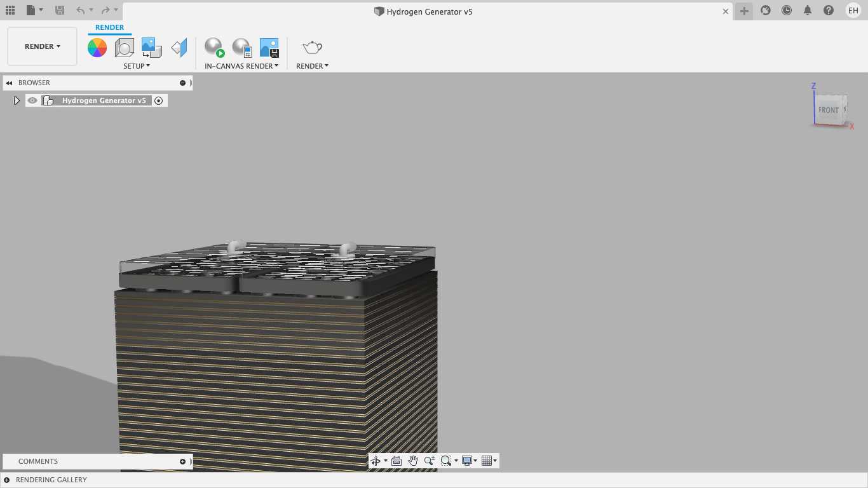Select the RENDER ribbon tab
Screen dimensions: 868x488
109,27
